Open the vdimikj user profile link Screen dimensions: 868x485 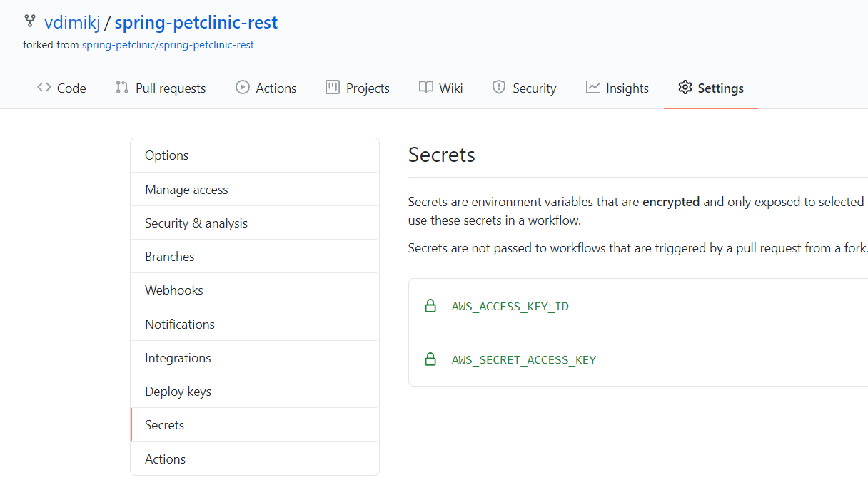[x=72, y=23]
